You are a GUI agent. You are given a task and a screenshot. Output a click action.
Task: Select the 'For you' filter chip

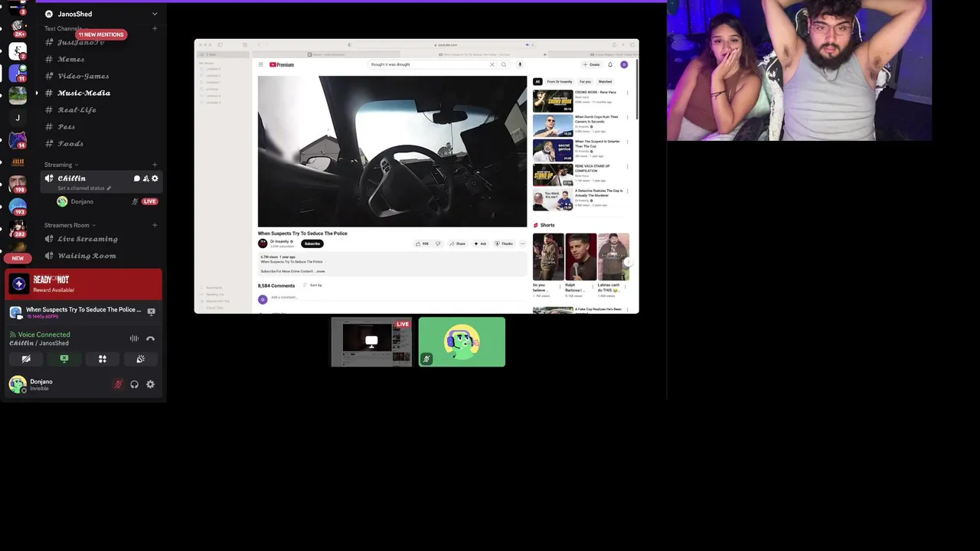[x=586, y=82]
